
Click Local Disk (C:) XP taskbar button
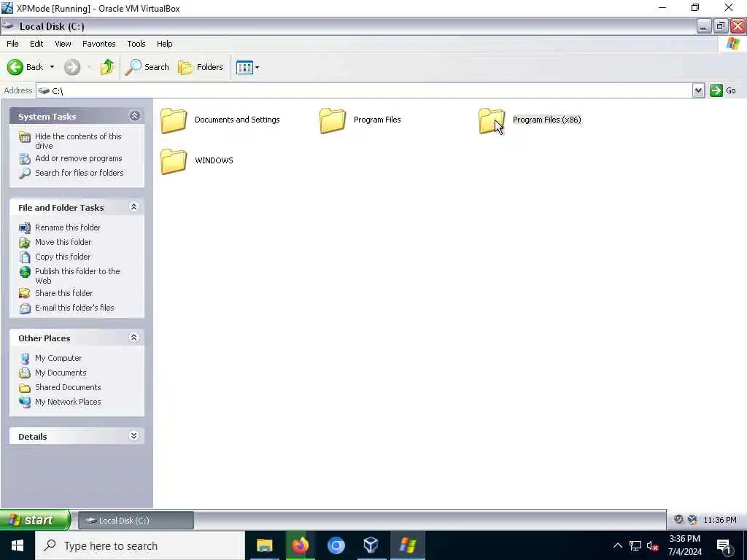tap(136, 521)
